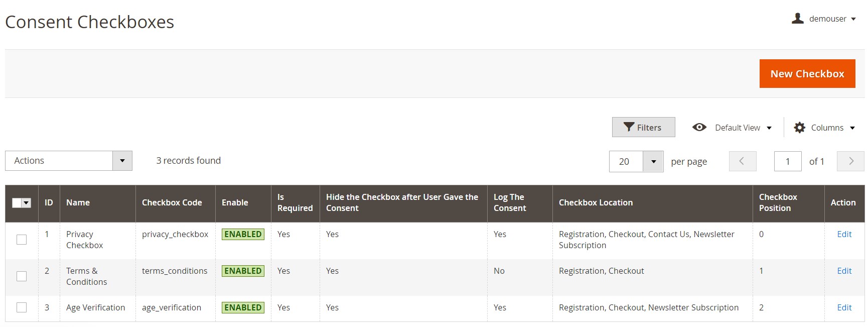Viewport: 868px width, 327px height.
Task: Click the current page number field
Action: 788,161
